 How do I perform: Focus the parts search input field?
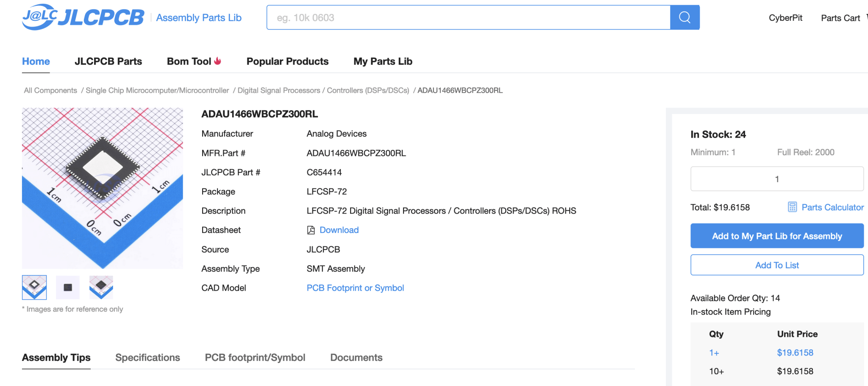[468, 17]
